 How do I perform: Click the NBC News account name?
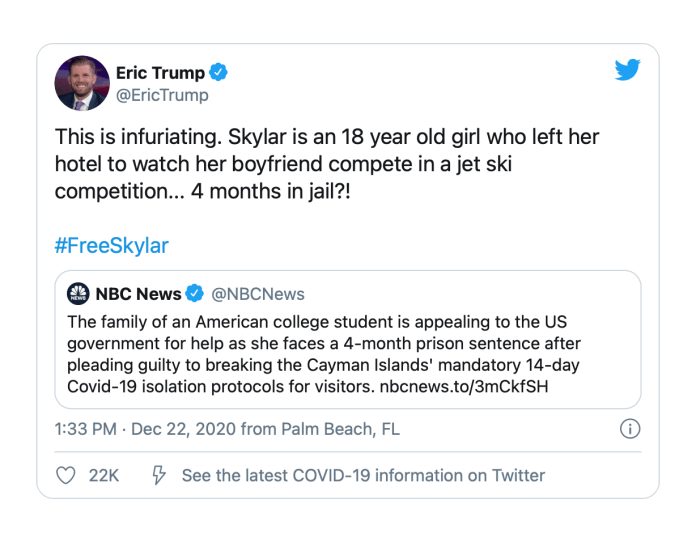[138, 294]
